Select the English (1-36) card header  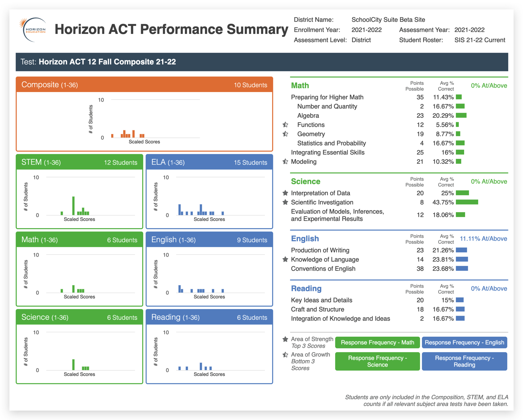(209, 240)
